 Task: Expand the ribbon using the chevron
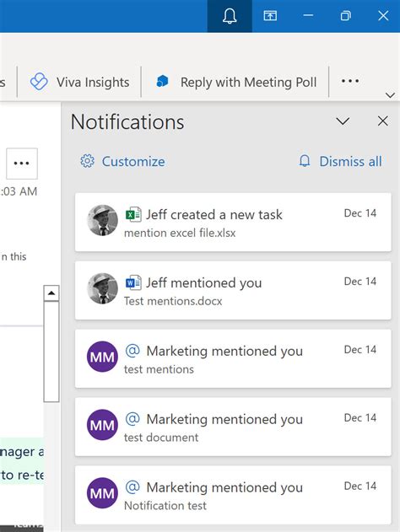pos(390,95)
